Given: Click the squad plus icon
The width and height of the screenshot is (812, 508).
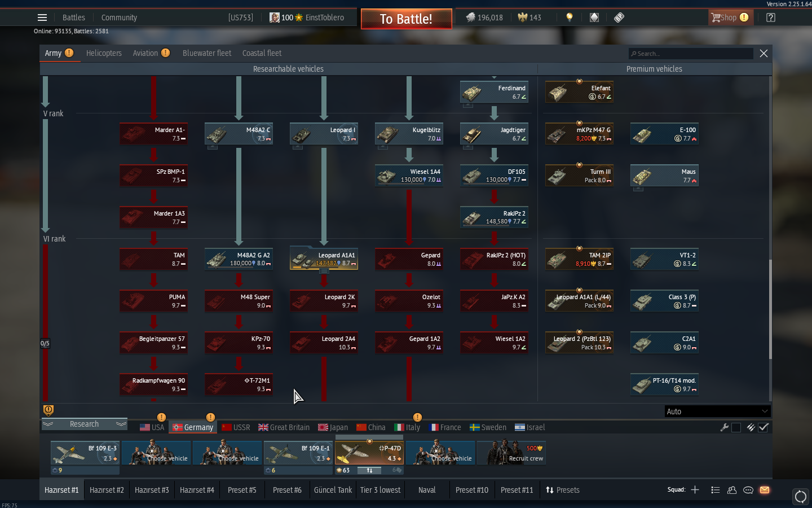Looking at the screenshot, I should pos(695,490).
